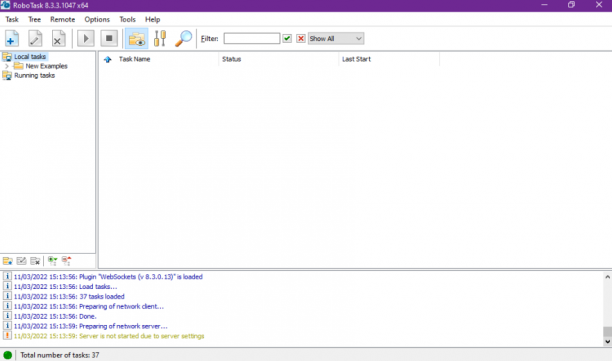
Task: Click into the Filter text field
Action: (x=252, y=38)
